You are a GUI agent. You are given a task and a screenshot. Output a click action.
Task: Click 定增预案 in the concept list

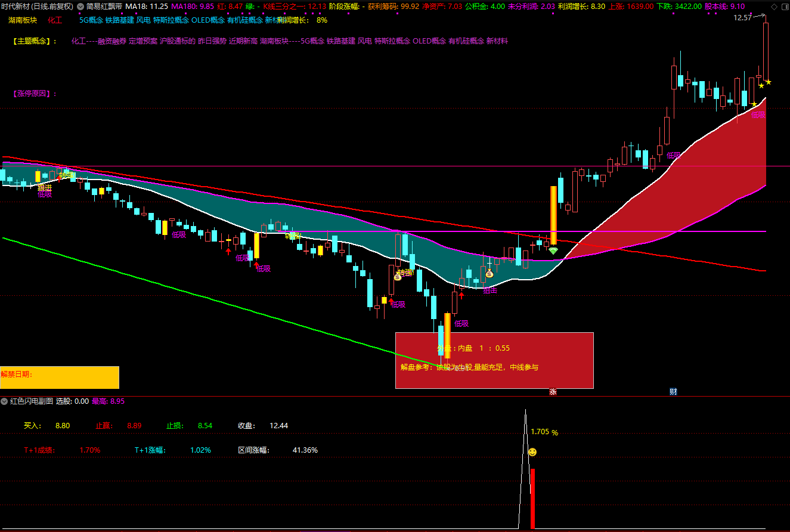click(x=143, y=41)
